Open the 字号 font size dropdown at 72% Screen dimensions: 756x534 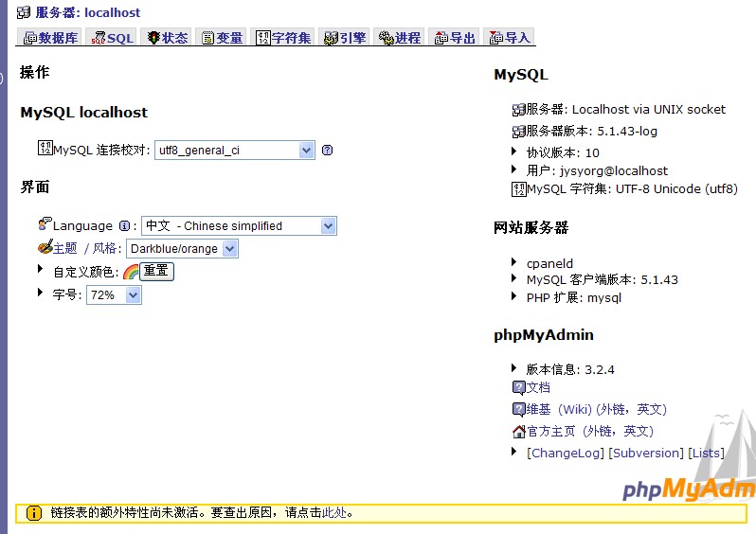click(x=114, y=295)
